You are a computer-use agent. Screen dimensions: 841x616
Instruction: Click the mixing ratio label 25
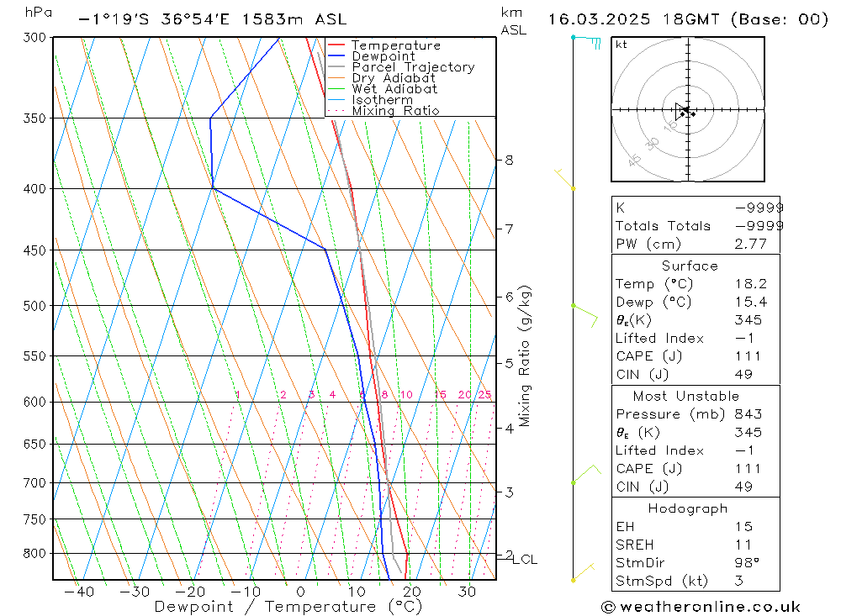tap(485, 395)
